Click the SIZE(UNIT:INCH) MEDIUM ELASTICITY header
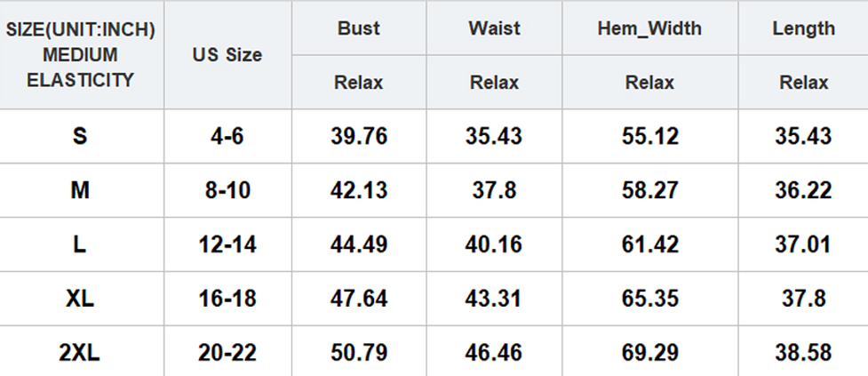The width and height of the screenshot is (868, 376). click(81, 55)
